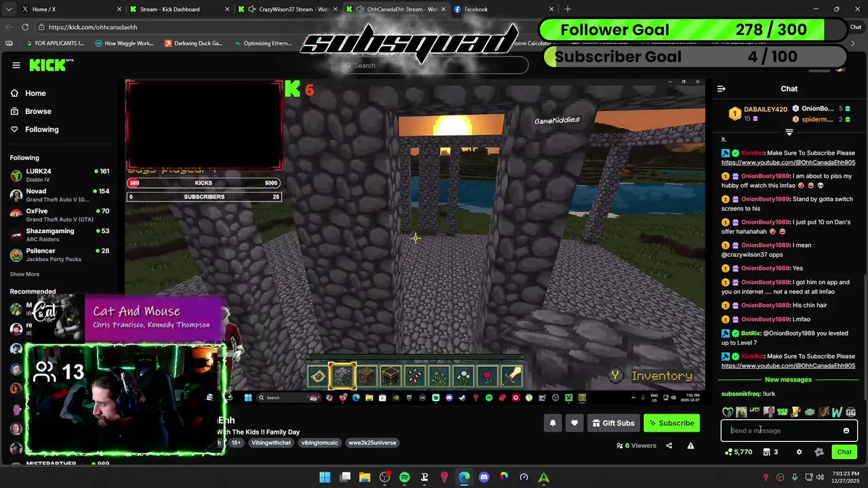Click the wwe2k25universe tag
The height and width of the screenshot is (488, 868).
pyautogui.click(x=372, y=443)
